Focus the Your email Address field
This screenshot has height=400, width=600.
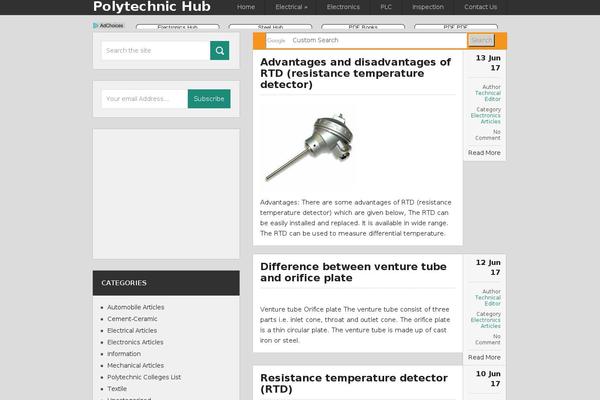[x=145, y=99]
